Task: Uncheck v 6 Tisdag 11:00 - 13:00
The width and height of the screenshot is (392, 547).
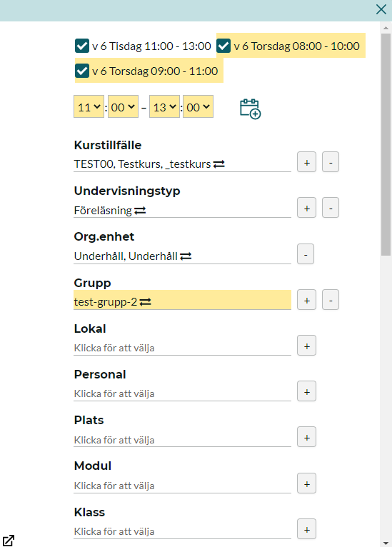Action: [x=82, y=46]
